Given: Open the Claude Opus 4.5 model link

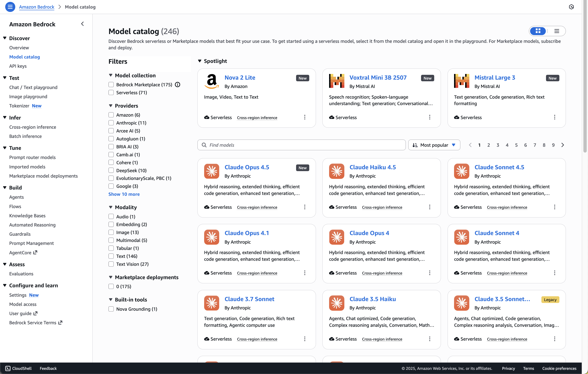Looking at the screenshot, I should [x=247, y=167].
